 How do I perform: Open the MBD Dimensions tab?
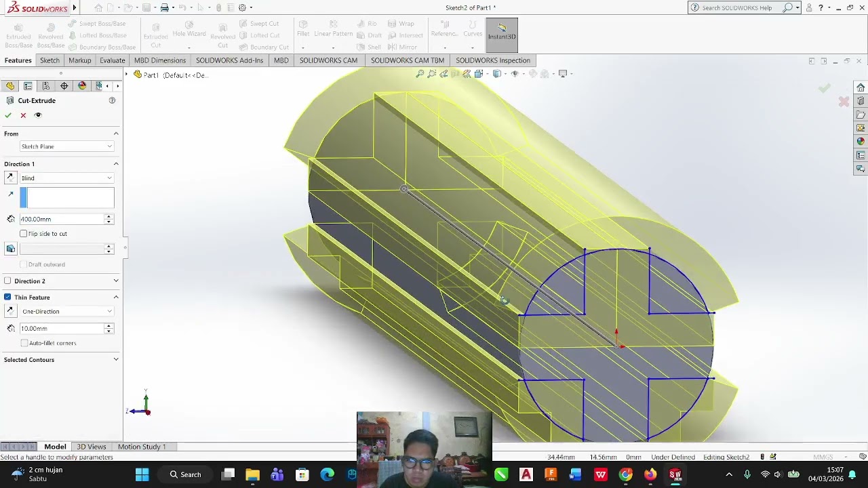tap(160, 60)
